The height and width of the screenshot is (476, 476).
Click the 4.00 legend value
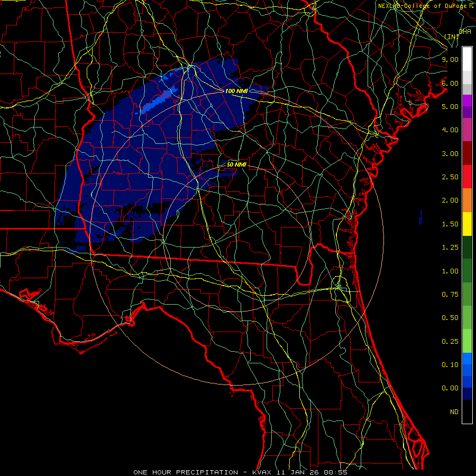tap(450, 130)
